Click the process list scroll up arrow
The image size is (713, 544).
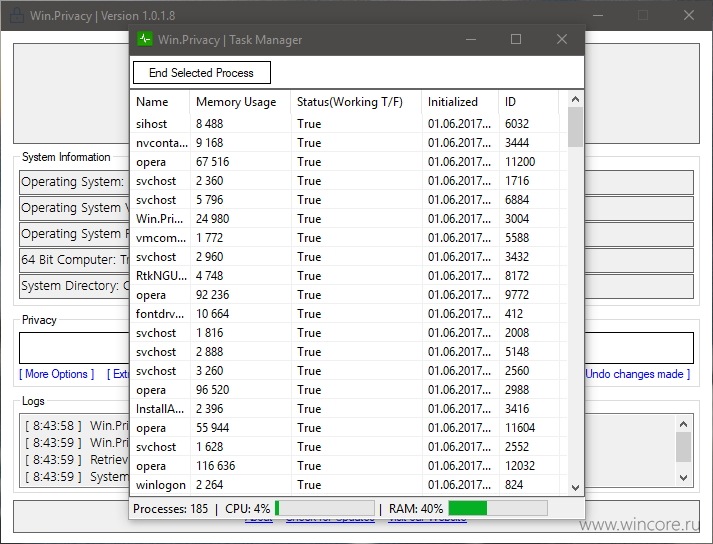coord(575,99)
